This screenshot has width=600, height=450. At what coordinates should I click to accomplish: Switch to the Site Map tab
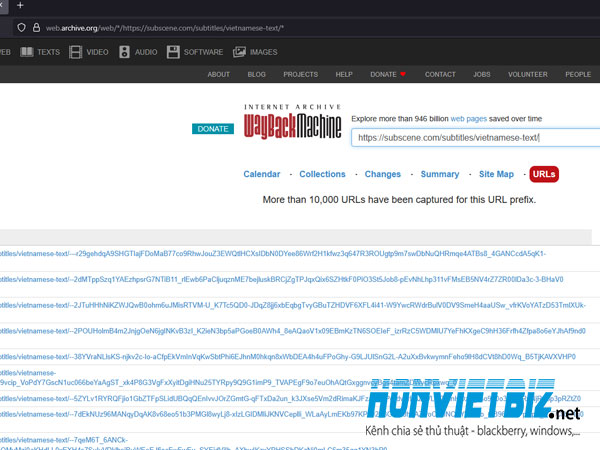(496, 174)
